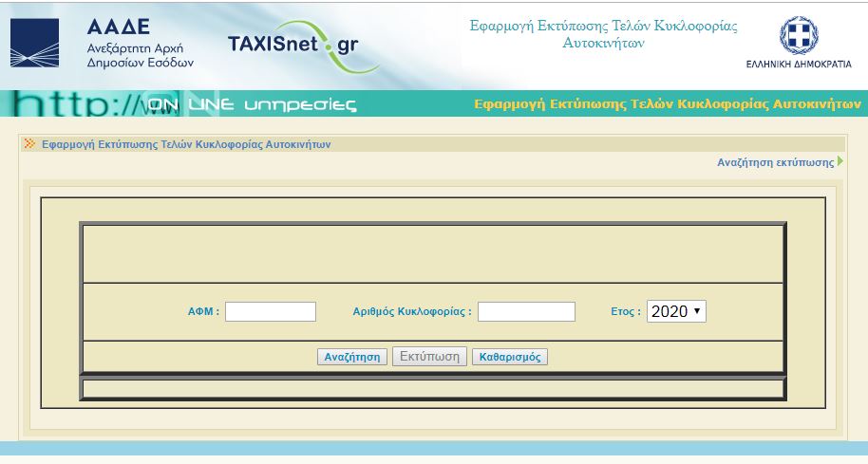The width and height of the screenshot is (868, 464).
Task: Click the ΑΑΔΕ logo emblem
Action: [35, 43]
